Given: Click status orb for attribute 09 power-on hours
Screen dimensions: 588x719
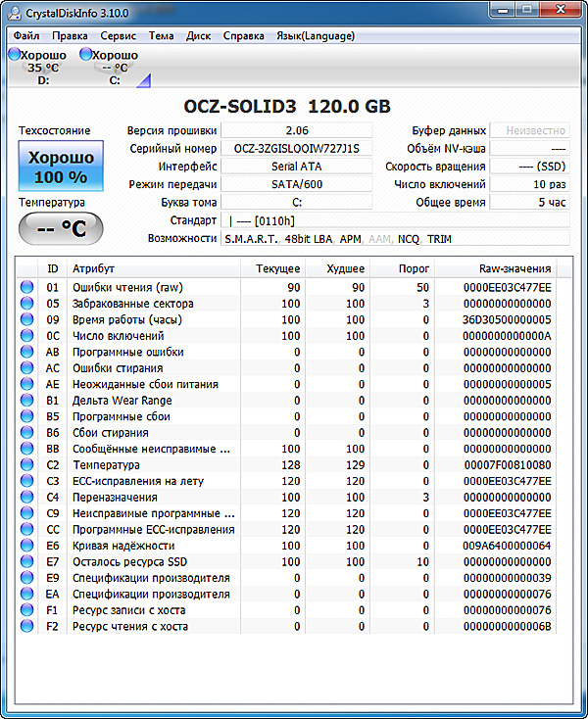Looking at the screenshot, I should point(26,319).
